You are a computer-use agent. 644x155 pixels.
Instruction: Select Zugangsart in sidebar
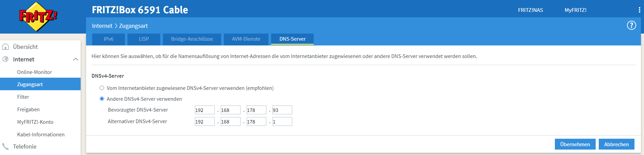(40, 84)
